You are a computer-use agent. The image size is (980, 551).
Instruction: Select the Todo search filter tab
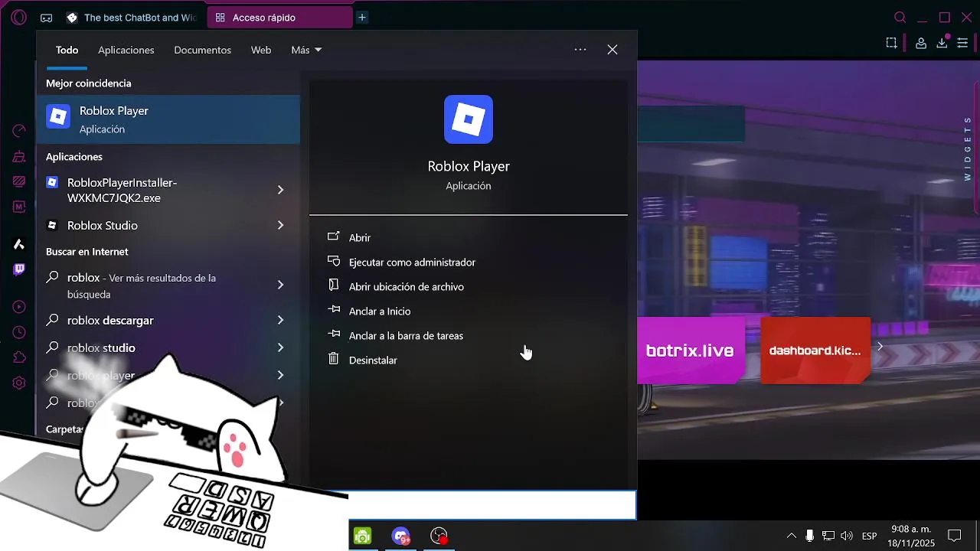pos(67,50)
